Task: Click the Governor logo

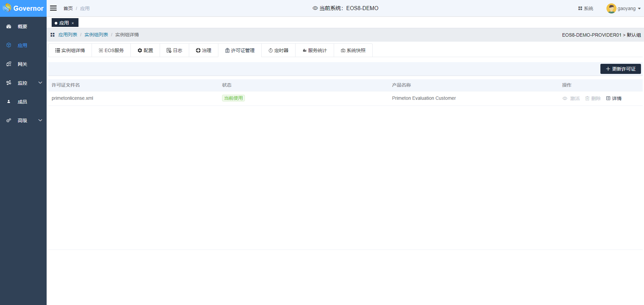Action: coord(23,8)
